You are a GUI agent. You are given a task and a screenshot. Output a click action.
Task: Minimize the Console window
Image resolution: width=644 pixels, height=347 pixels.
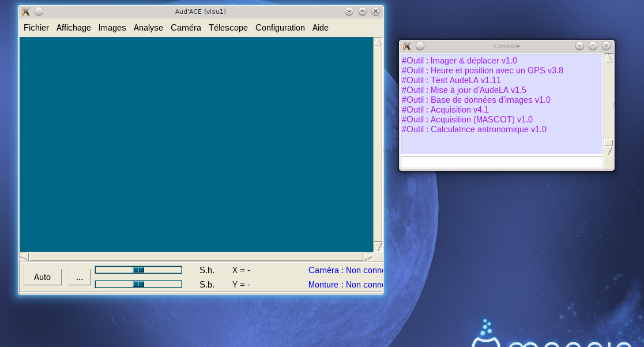tap(579, 46)
